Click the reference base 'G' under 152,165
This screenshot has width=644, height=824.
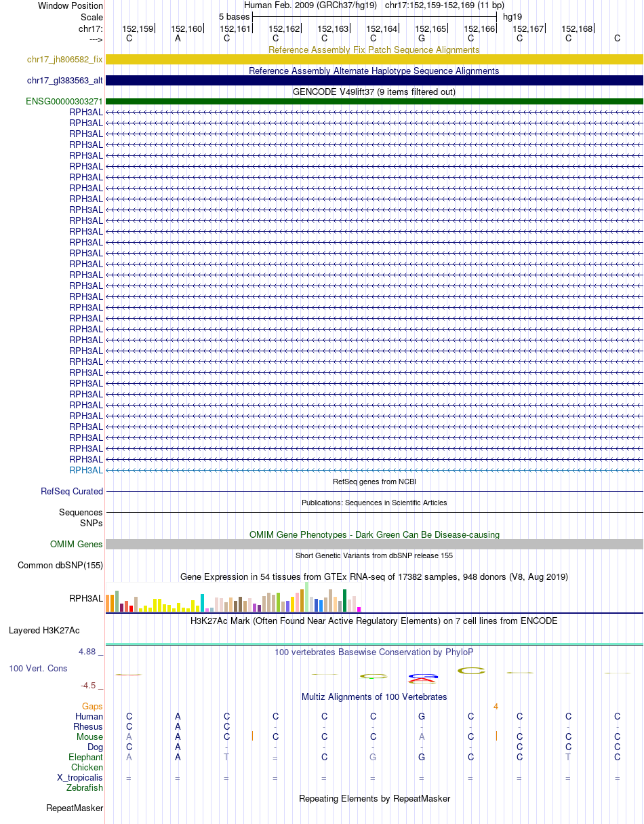point(422,38)
